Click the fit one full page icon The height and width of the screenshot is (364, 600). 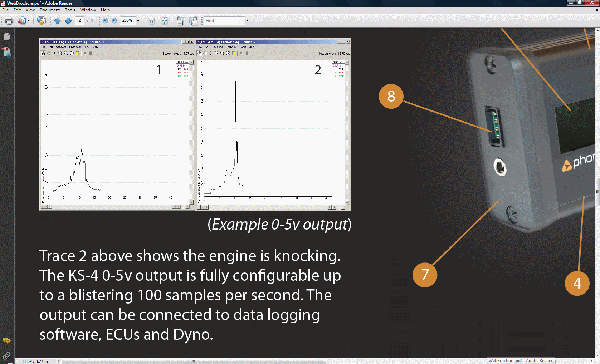(x=164, y=21)
